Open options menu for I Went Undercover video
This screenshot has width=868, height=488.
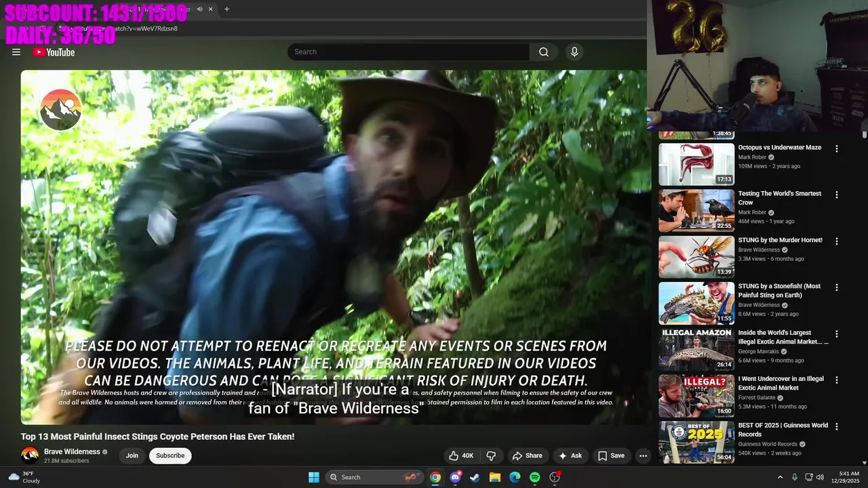coord(836,380)
